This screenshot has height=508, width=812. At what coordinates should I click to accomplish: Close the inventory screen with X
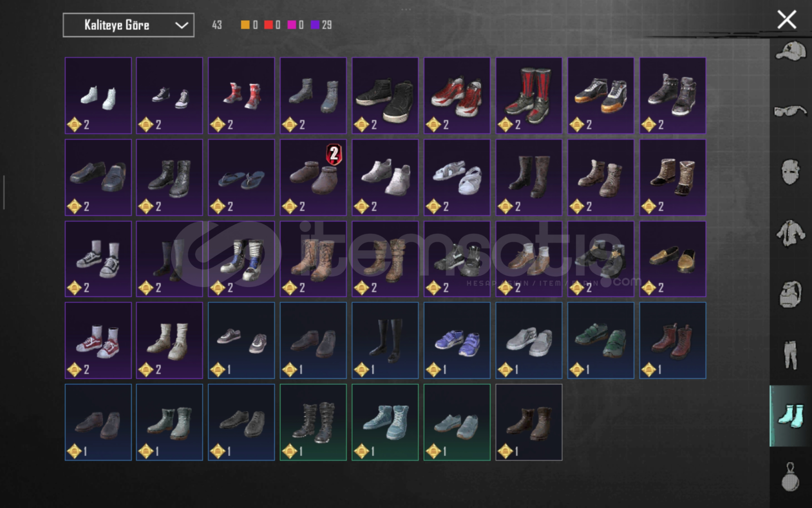click(787, 20)
